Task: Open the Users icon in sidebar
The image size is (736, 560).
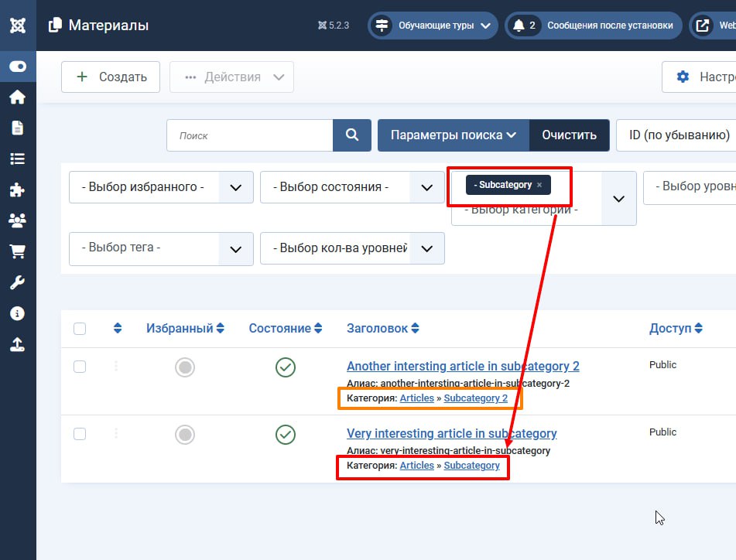Action: pos(17,220)
